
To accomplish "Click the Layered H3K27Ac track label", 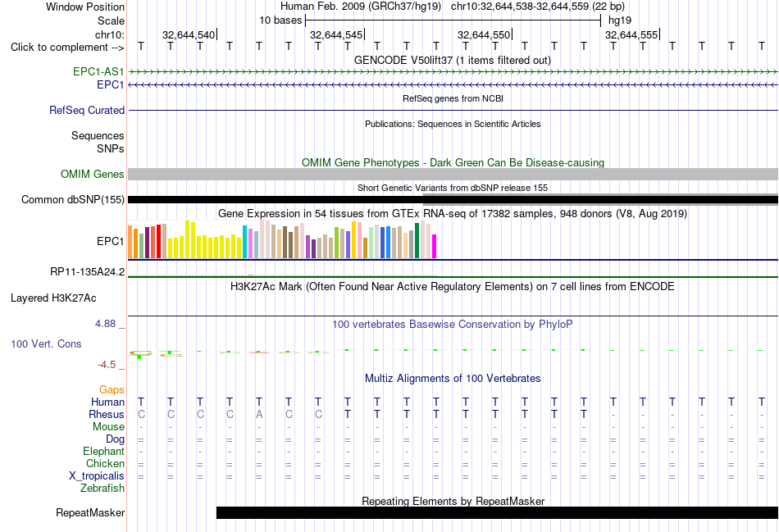I will (x=53, y=298).
